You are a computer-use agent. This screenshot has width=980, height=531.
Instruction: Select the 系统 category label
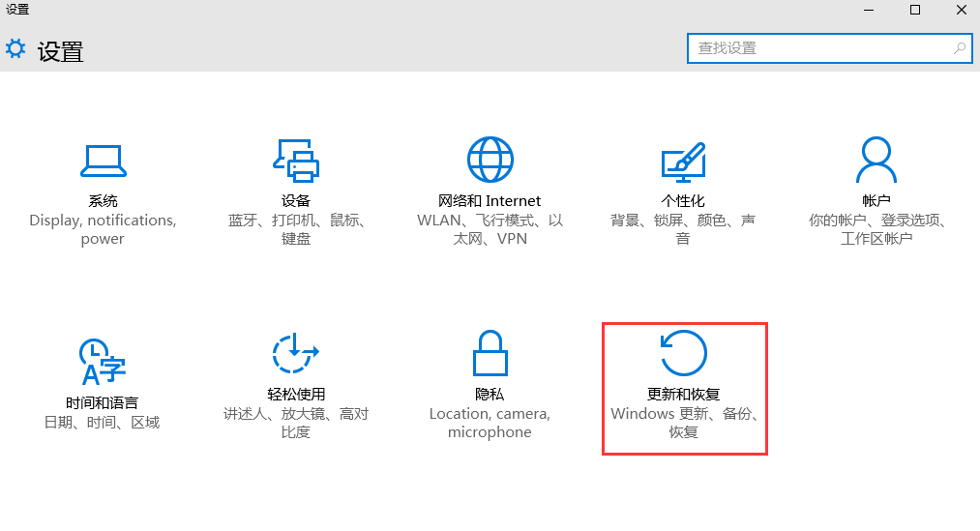(103, 200)
